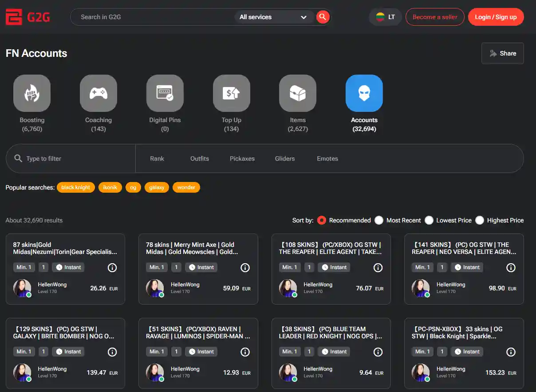Image resolution: width=536 pixels, height=392 pixels.
Task: Open the LT region selector
Action: pos(385,17)
